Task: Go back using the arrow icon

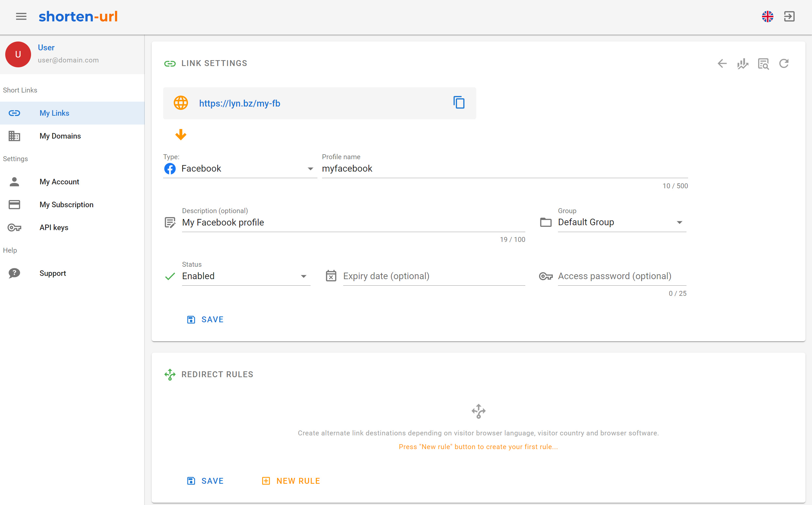Action: (x=722, y=63)
